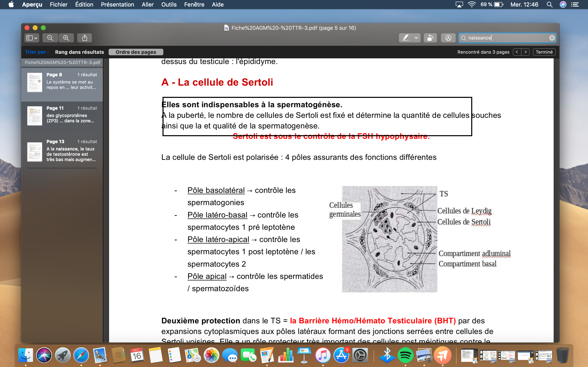Open the Présentation menu

[x=117, y=4]
